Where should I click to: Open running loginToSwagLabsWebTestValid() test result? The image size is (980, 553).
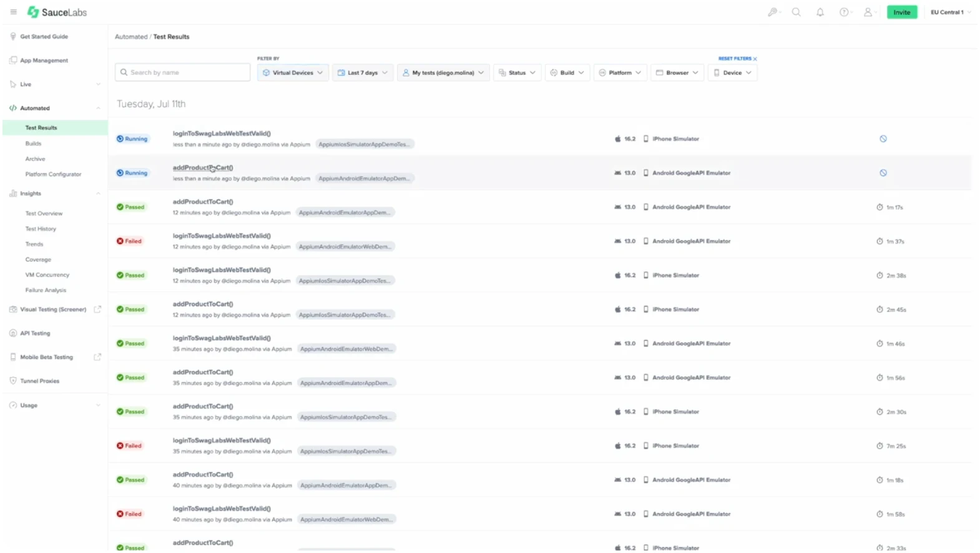222,134
